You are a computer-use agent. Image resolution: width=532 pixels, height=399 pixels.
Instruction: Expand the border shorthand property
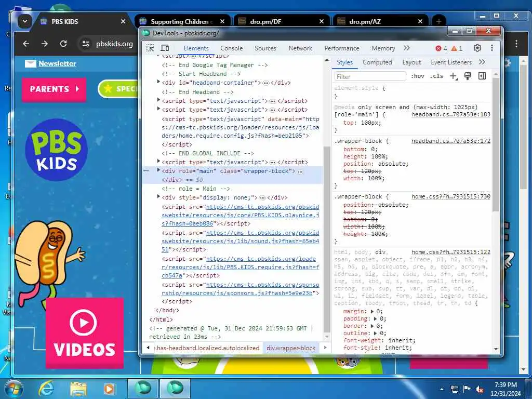coord(372,326)
